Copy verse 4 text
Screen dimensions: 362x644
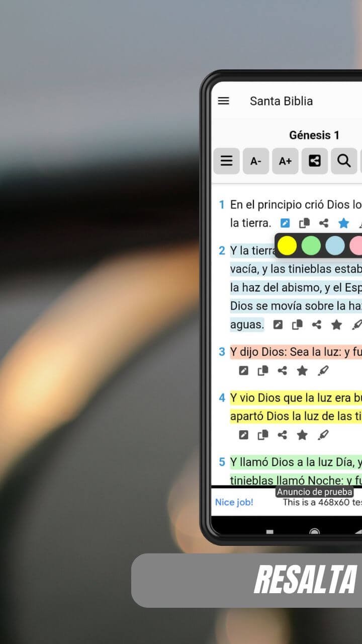pyautogui.click(x=263, y=435)
